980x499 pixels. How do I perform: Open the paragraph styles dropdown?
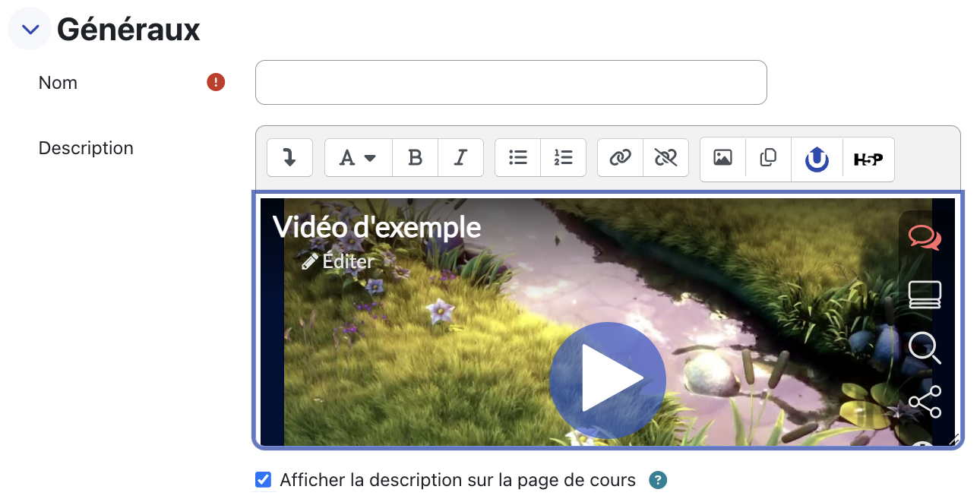coord(358,157)
